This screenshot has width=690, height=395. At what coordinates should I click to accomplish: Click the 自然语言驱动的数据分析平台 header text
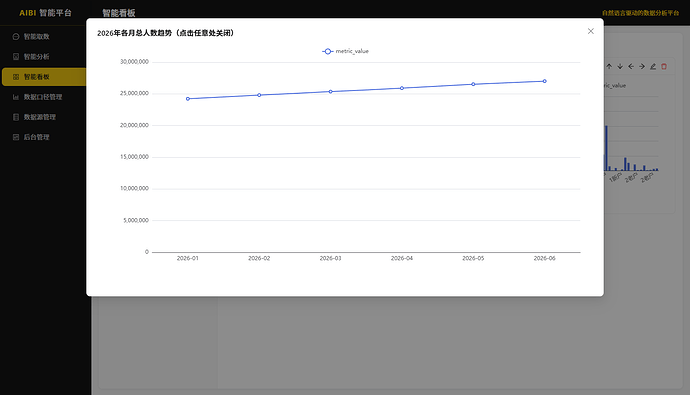[x=640, y=13]
